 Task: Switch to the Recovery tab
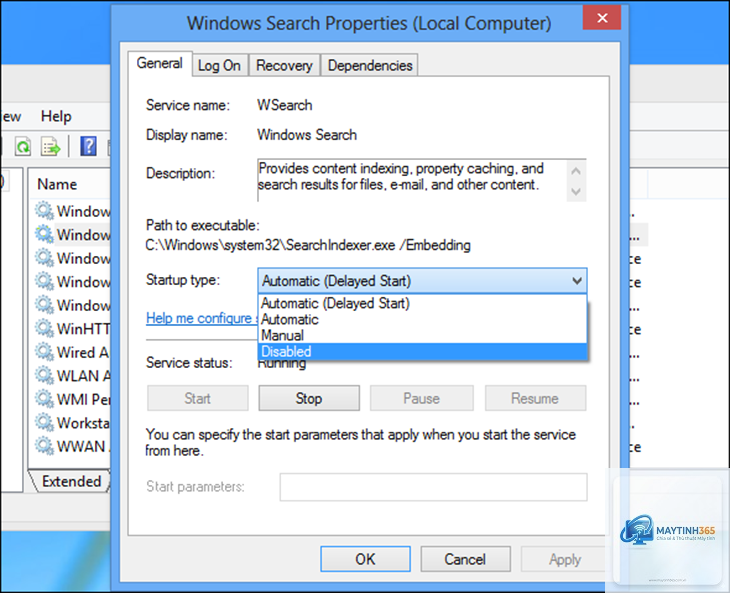(x=284, y=66)
